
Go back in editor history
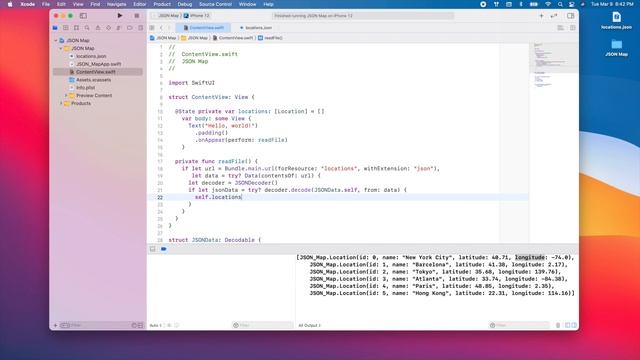[x=161, y=28]
